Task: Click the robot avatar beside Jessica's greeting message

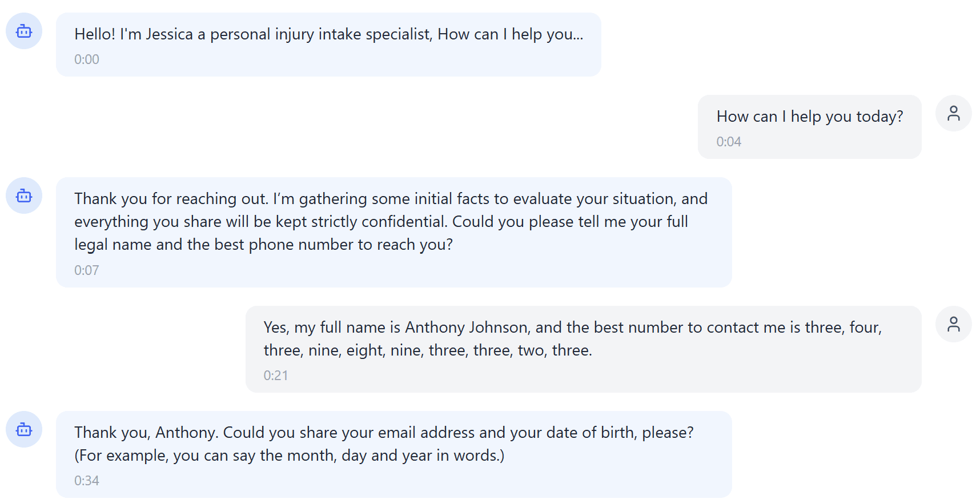Action: click(23, 31)
